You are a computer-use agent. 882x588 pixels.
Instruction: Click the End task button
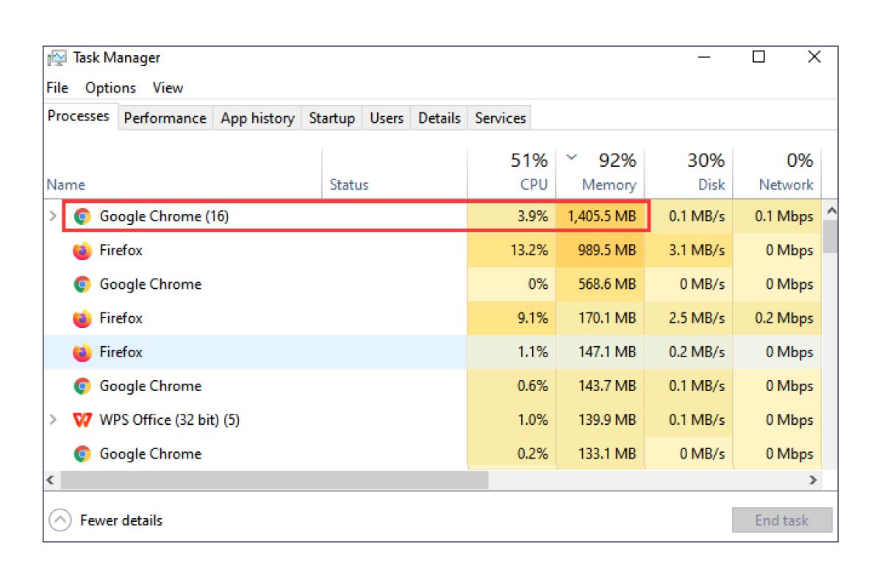coord(781,520)
